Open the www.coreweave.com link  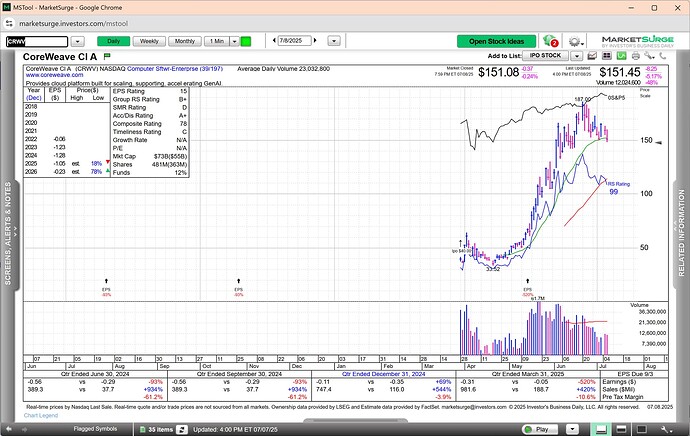point(55,75)
